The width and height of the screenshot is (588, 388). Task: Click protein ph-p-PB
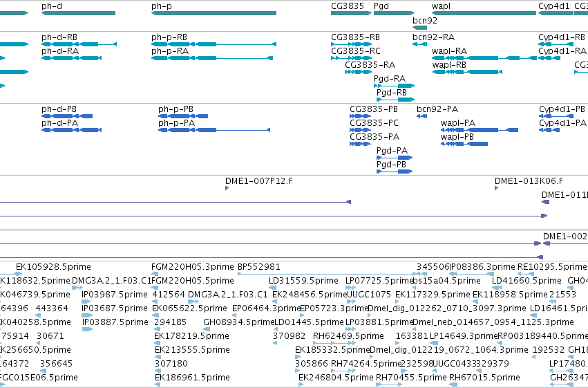click(183, 116)
